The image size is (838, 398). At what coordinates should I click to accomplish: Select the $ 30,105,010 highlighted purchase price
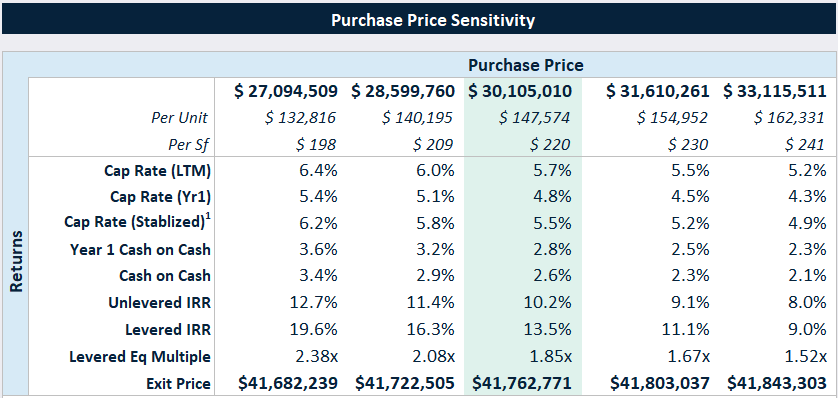click(x=520, y=91)
